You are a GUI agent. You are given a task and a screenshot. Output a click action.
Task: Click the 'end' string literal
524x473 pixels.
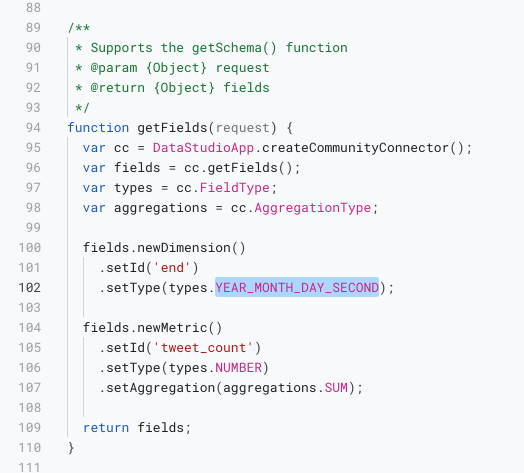[x=172, y=268]
